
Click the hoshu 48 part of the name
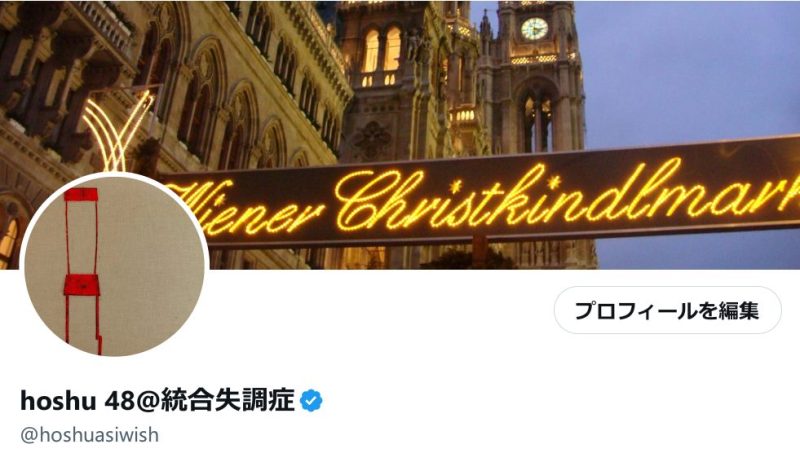[64, 401]
